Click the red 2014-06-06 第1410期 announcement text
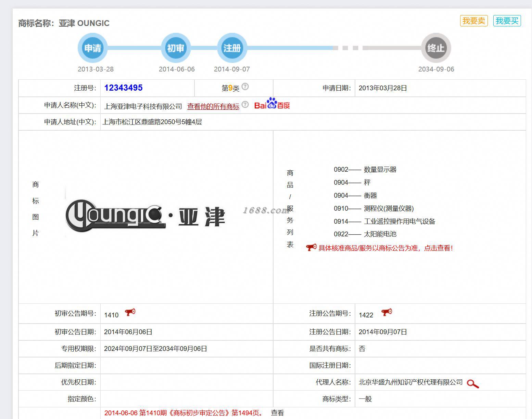The image size is (532, 419). [184, 413]
